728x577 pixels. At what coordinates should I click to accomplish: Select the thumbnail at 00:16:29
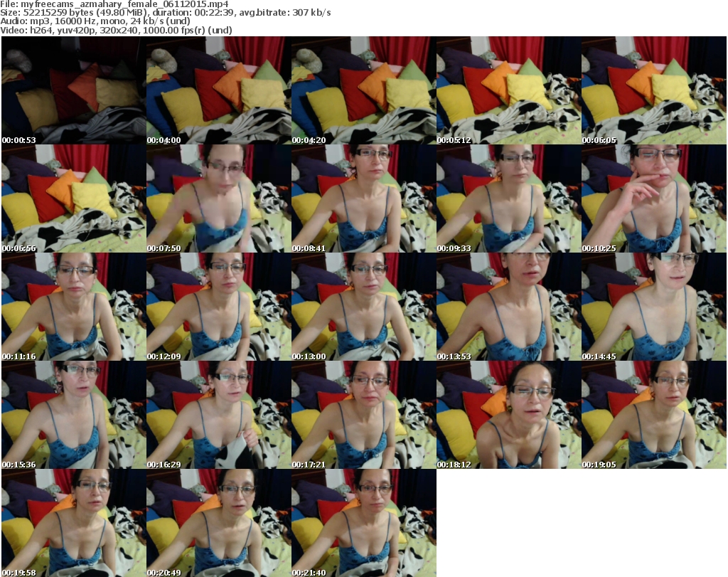point(218,415)
